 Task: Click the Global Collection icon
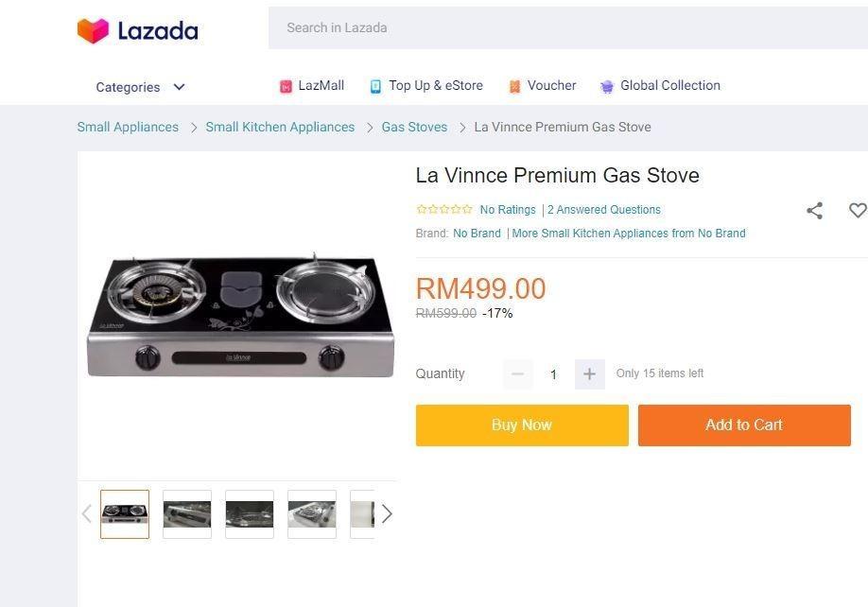point(607,86)
